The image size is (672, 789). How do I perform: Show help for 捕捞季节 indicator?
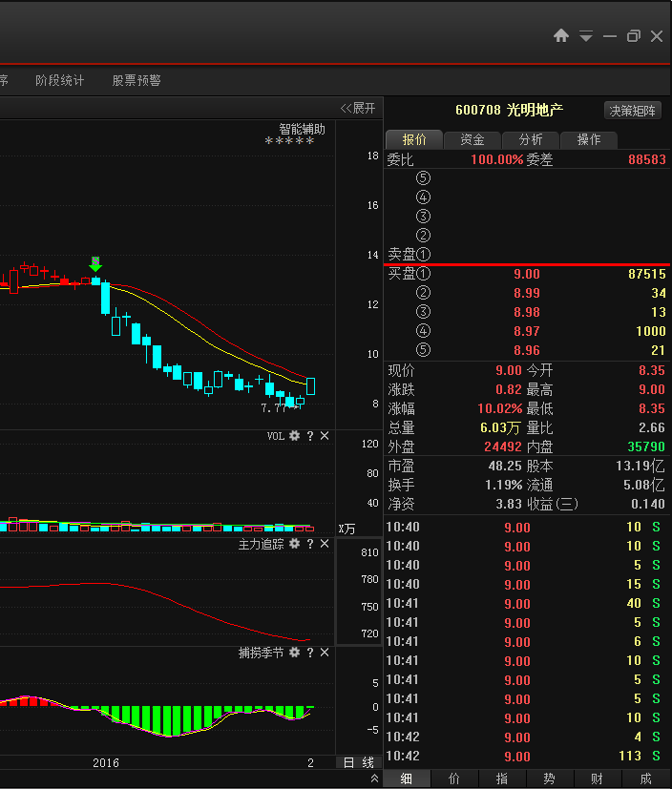click(310, 653)
